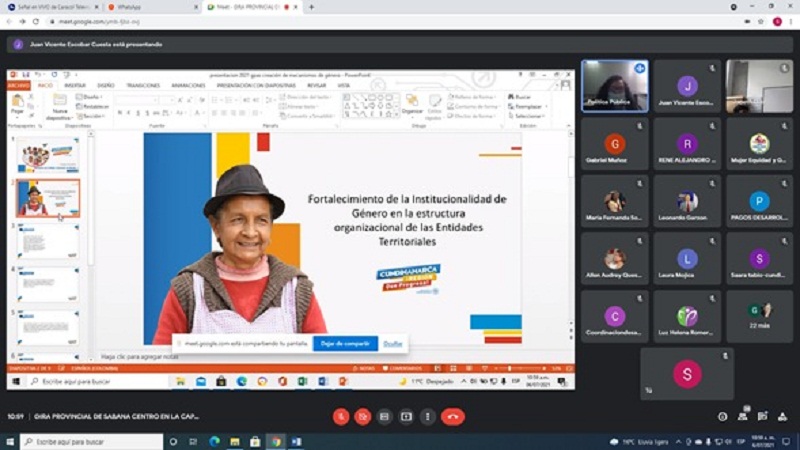This screenshot has height=450, width=800.
Task: Open Contorno de forma dropdown
Action: point(473,106)
